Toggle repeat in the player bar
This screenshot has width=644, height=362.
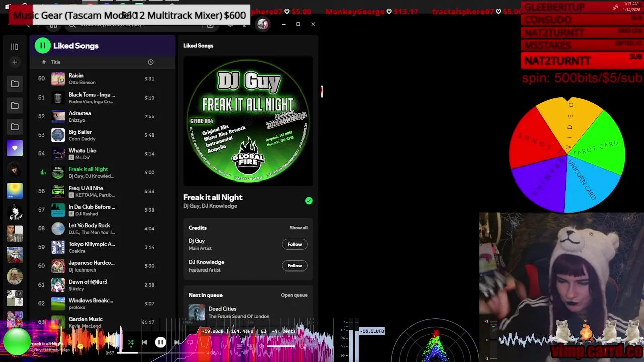(x=190, y=343)
